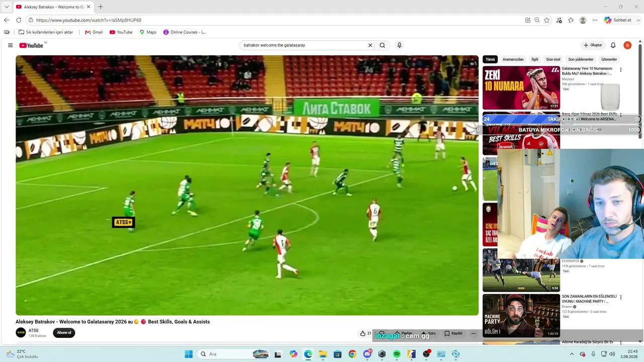
Task: Click the Aleksey Batrakov video player
Action: click(x=247, y=185)
